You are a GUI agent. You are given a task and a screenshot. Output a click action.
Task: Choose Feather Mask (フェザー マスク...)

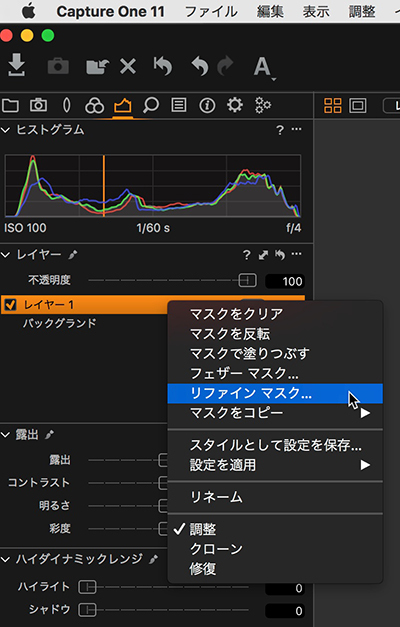tap(275, 373)
